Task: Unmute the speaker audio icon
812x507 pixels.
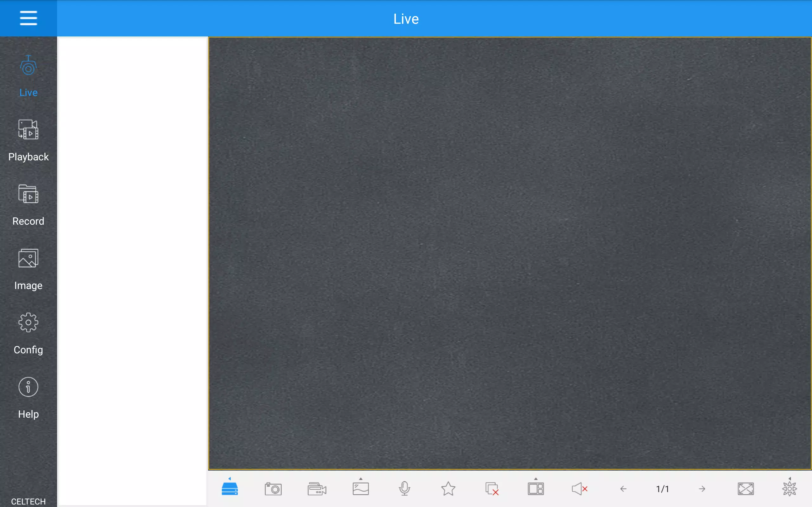Action: (x=580, y=489)
